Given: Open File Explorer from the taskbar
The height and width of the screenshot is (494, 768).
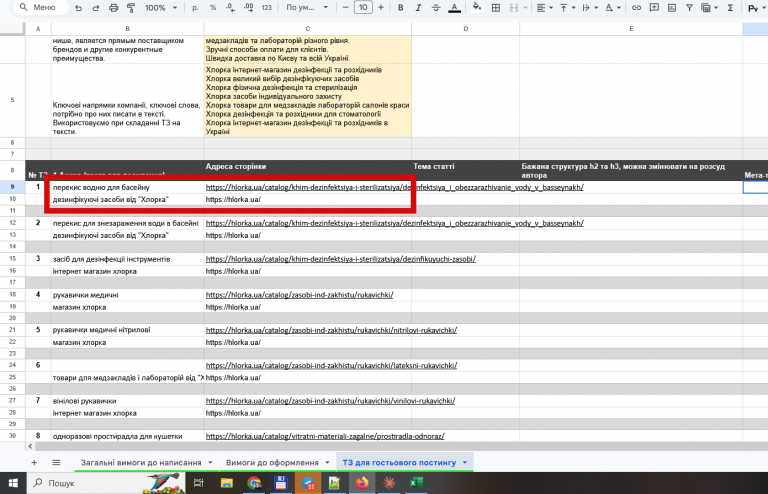Looking at the screenshot, I should tap(227, 483).
